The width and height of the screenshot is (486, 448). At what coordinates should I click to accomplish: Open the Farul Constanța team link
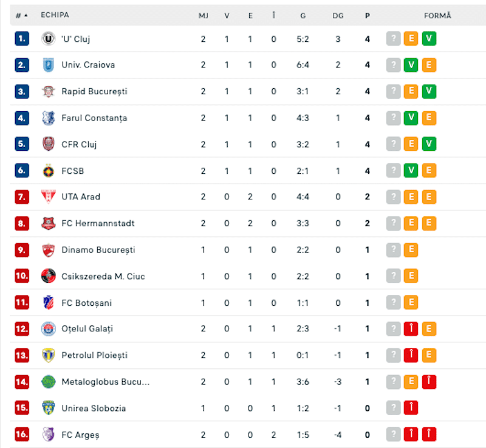tap(94, 118)
